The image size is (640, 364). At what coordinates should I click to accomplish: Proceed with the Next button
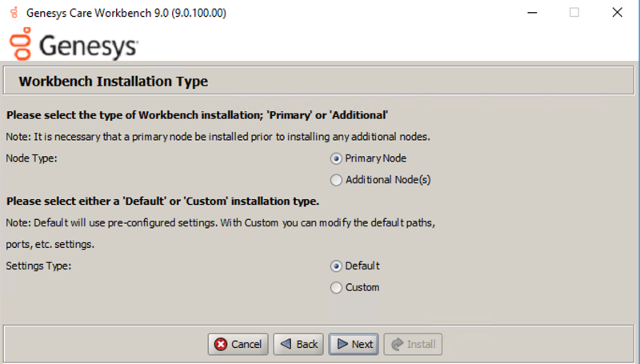[354, 344]
